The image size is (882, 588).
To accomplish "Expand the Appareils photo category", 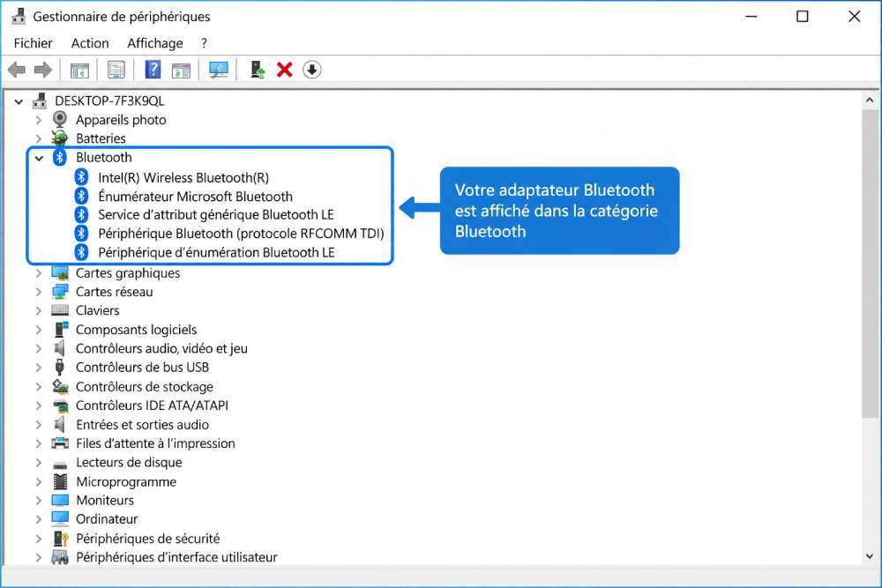I will point(38,120).
